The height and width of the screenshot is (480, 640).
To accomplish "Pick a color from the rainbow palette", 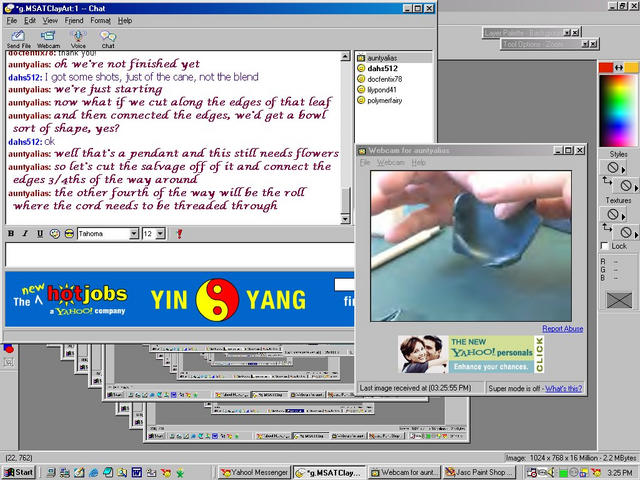I will pyautogui.click(x=618, y=110).
